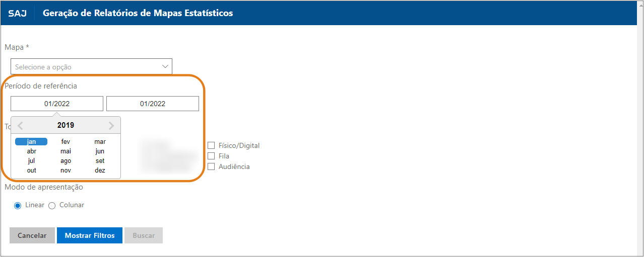Choose jun in the month picker
The width and height of the screenshot is (644, 257).
[x=100, y=151]
